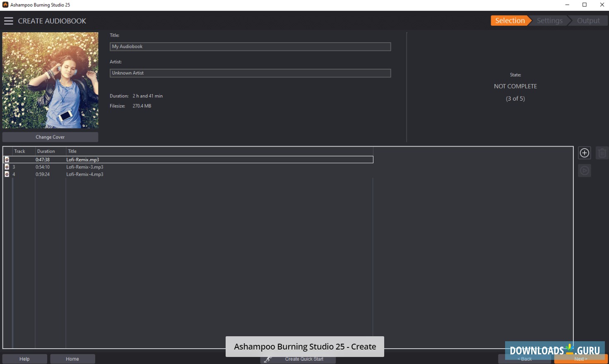
Task: Click the audio file icon for Lofi-Remix-3.mp3
Action: tap(7, 167)
